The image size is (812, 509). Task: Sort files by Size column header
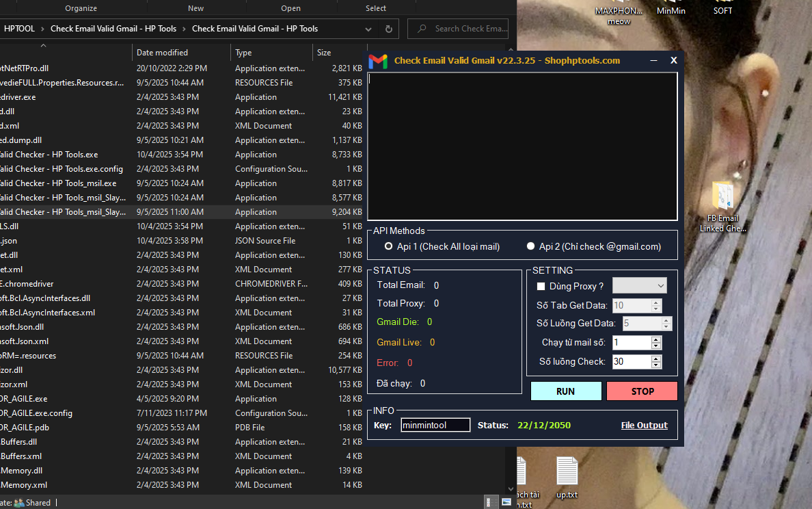pos(324,53)
